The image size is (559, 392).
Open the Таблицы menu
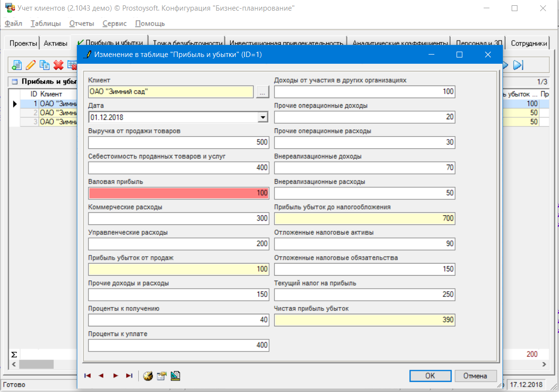click(x=45, y=23)
